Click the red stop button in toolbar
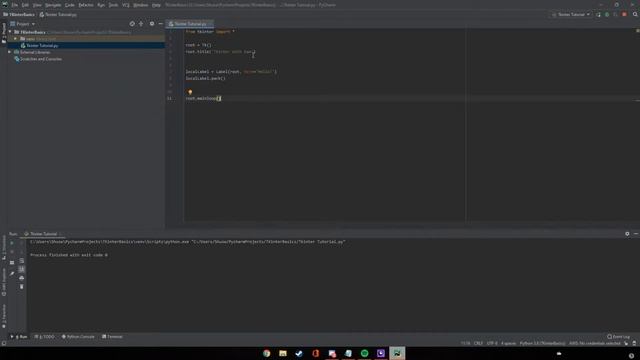The image size is (640, 360). pyautogui.click(x=624, y=14)
